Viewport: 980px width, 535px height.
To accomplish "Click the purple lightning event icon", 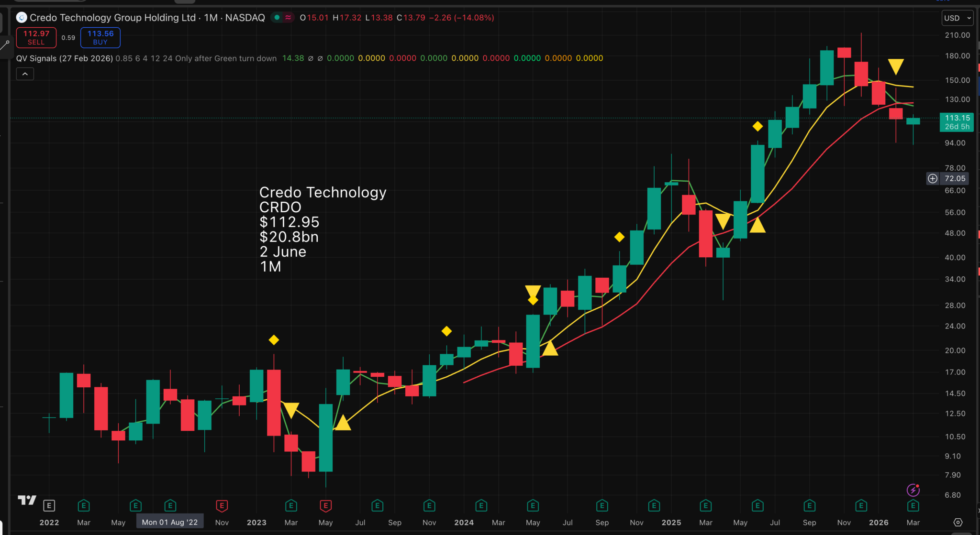I will tap(913, 490).
